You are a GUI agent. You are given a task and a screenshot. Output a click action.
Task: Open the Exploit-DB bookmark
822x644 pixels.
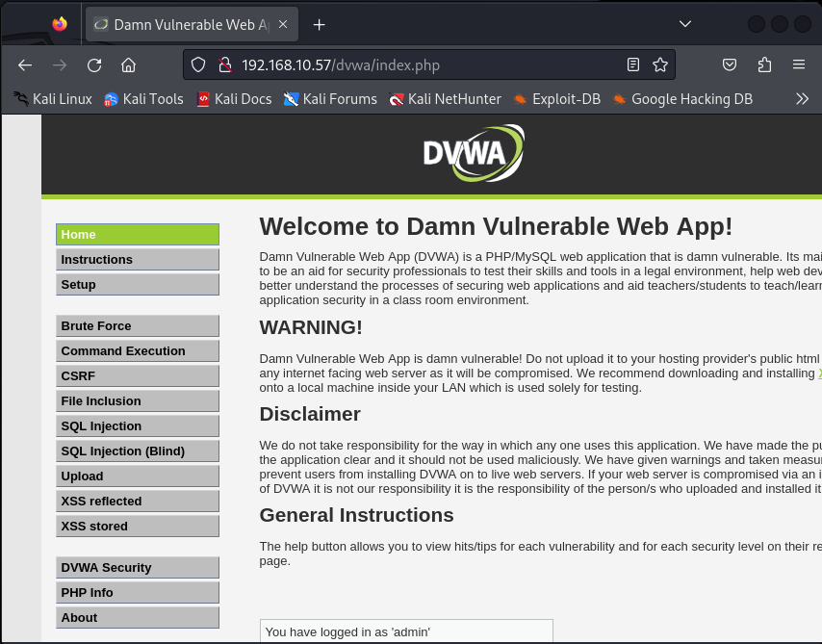(x=556, y=98)
